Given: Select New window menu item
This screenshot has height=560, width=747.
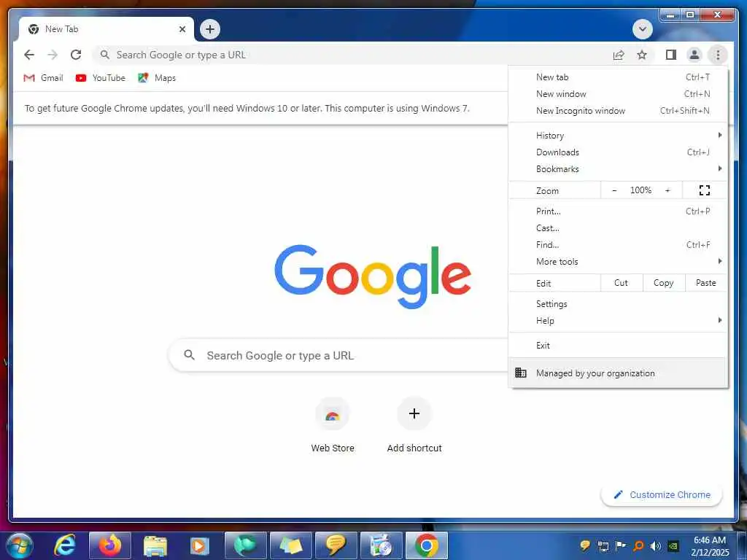Looking at the screenshot, I should [618, 94].
